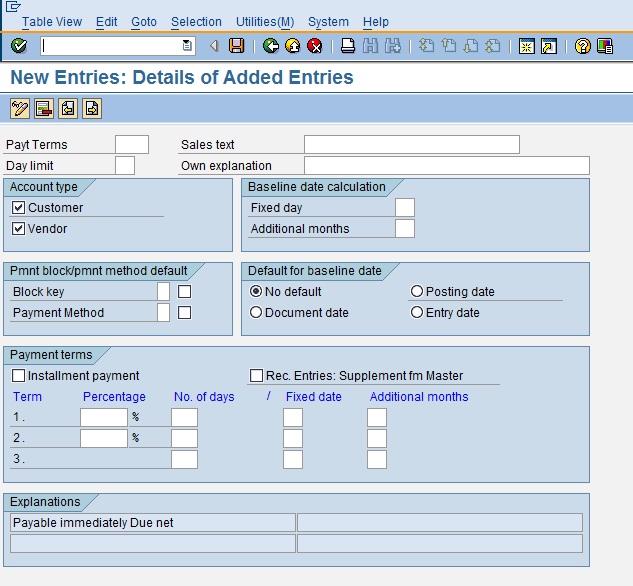Open the Goto menu
Viewport: 633px width, 586px height.
144,21
